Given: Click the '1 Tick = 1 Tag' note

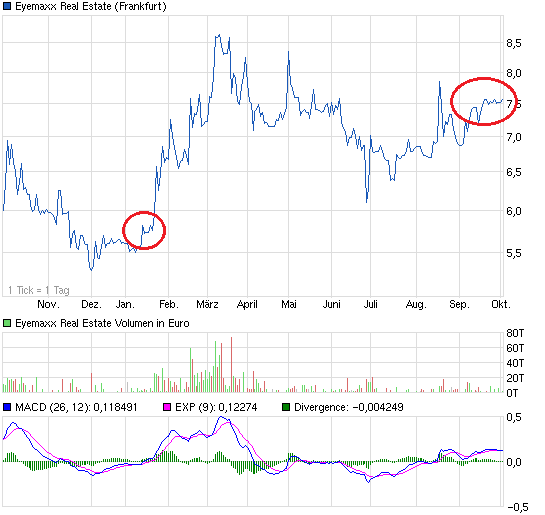Looking at the screenshot, I should 39,290.
